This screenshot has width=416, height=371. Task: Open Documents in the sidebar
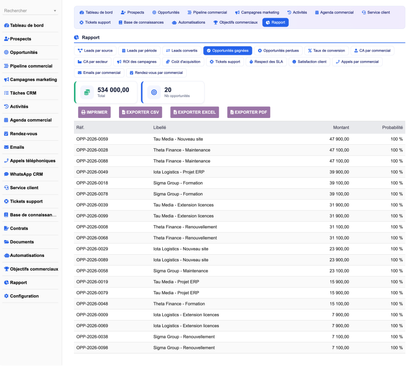(19, 242)
